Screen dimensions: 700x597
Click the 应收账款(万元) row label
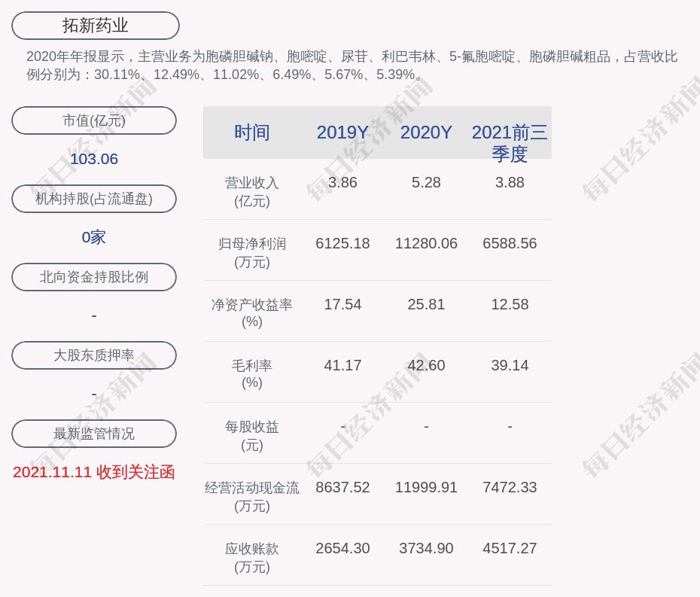click(x=252, y=558)
